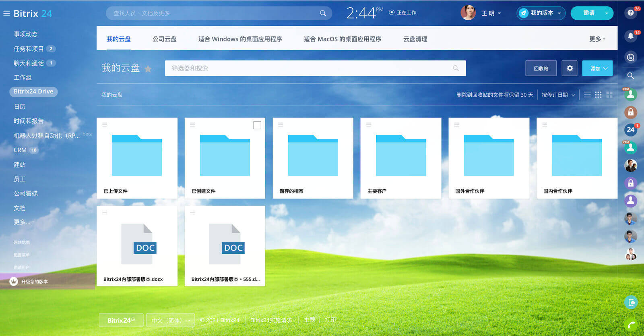The image size is (644, 336).
Task: Open the notifications bell icon
Action: (631, 36)
